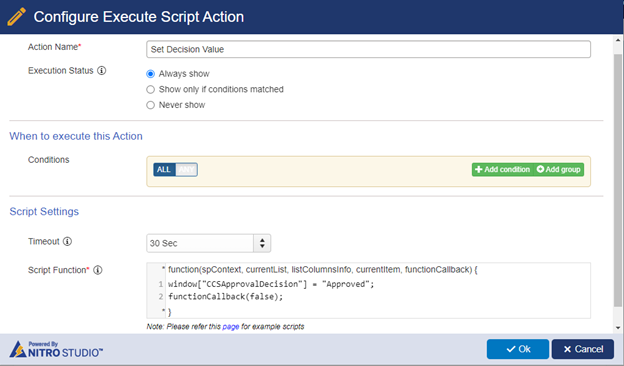Click the Nitro Studio logo
Image resolution: width=624 pixels, height=366 pixels.
click(x=56, y=349)
